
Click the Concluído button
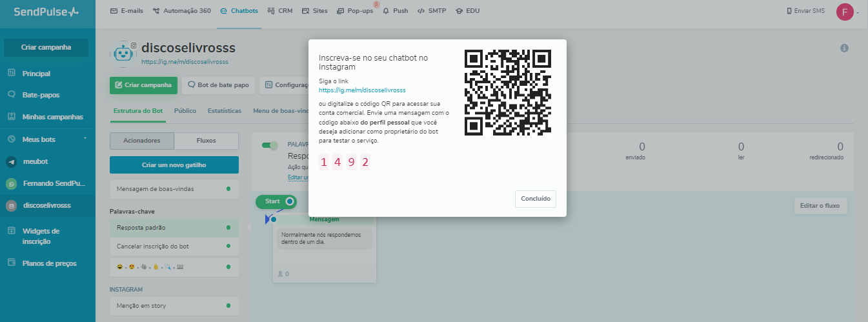(x=536, y=199)
